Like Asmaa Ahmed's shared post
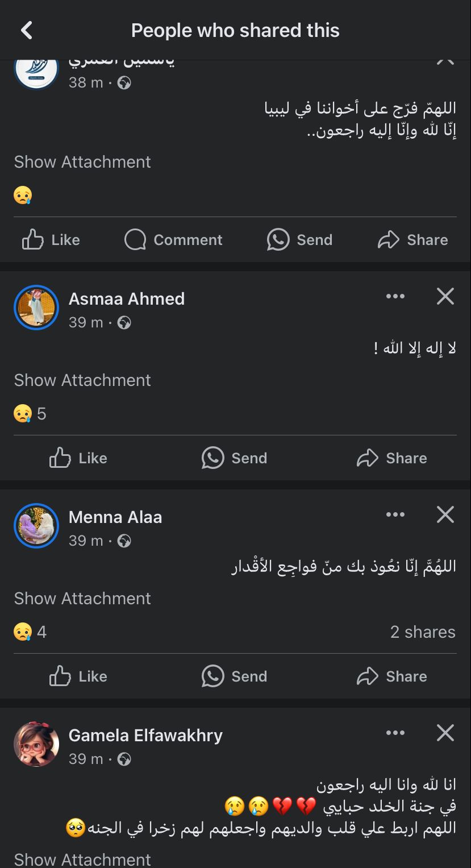The height and width of the screenshot is (868, 471). (78, 458)
